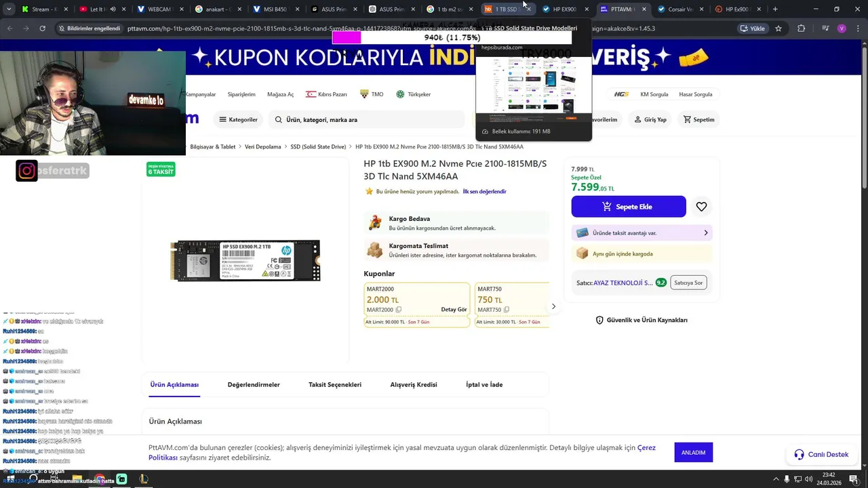Select the İptal ve İade tab
This screenshot has height=488, width=868.
click(x=484, y=384)
